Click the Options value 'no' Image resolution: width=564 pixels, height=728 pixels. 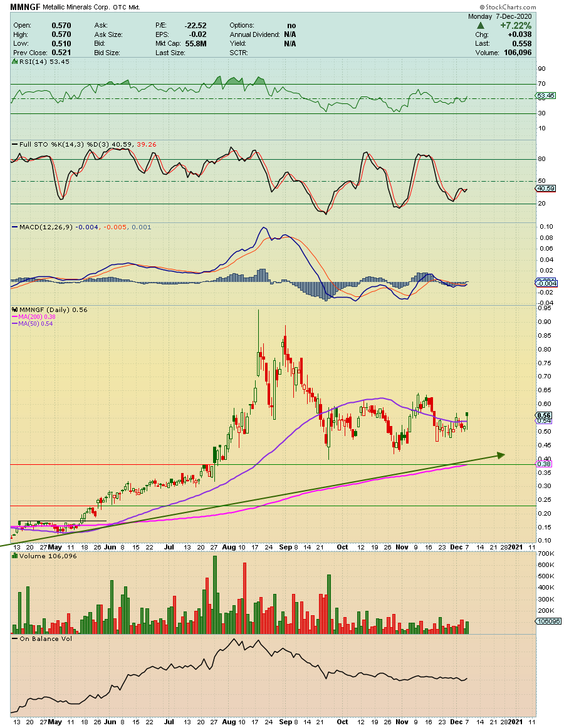click(291, 26)
